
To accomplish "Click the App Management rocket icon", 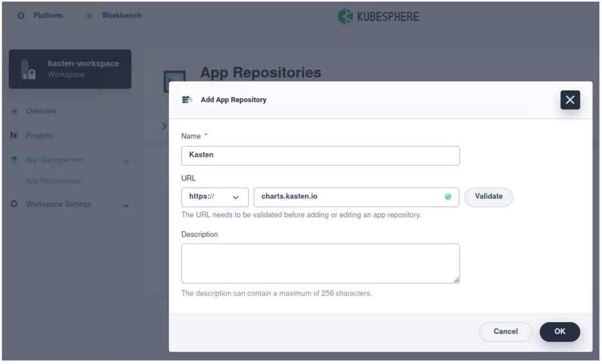I will [x=14, y=159].
